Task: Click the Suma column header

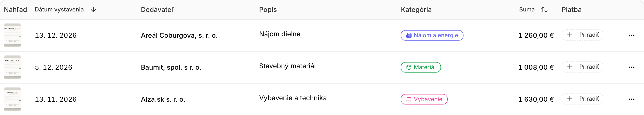Action: click(x=527, y=10)
